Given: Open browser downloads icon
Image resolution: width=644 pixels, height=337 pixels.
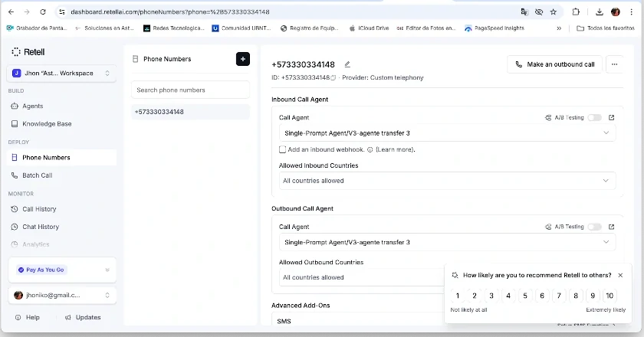Looking at the screenshot, I should click(600, 12).
